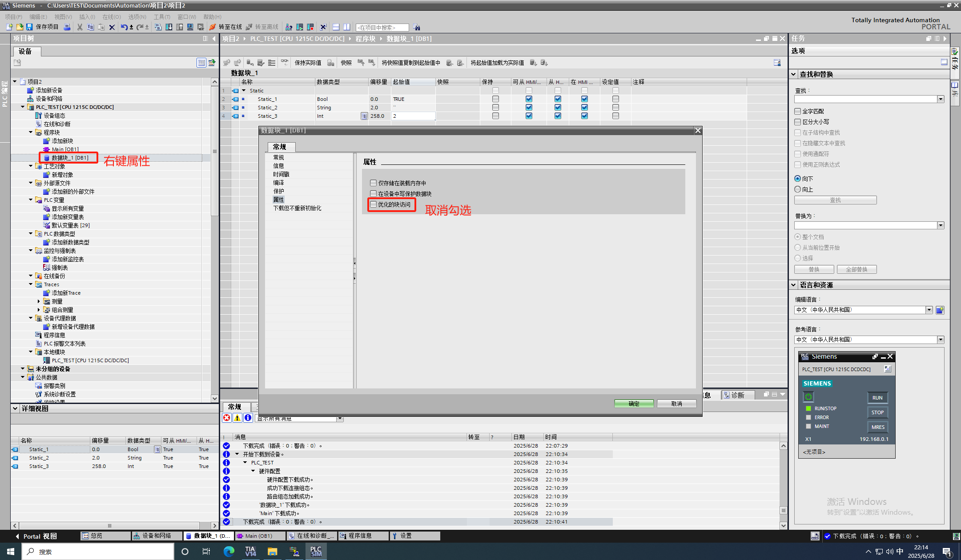Click the upload from device icon
961x560 pixels.
click(x=180, y=27)
